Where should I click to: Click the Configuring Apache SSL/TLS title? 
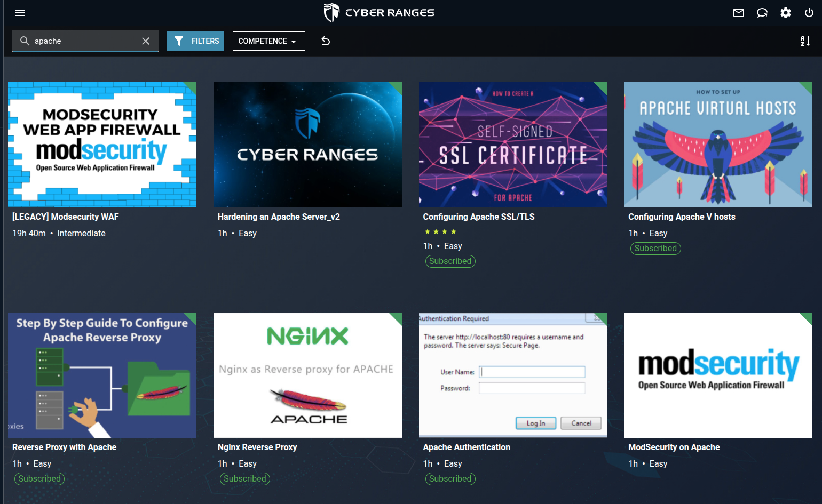coord(479,217)
